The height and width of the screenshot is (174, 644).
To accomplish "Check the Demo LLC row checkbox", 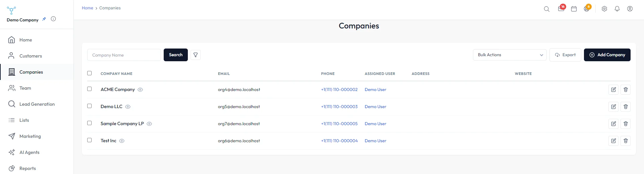I will coord(89,106).
